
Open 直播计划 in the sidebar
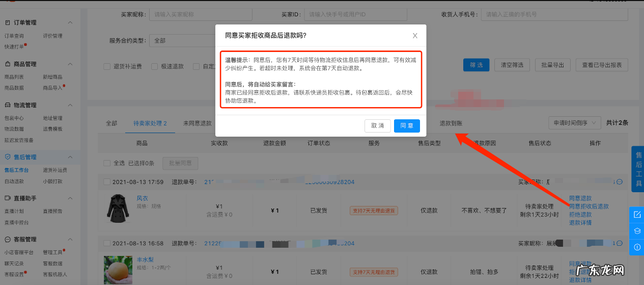pyautogui.click(x=14, y=211)
